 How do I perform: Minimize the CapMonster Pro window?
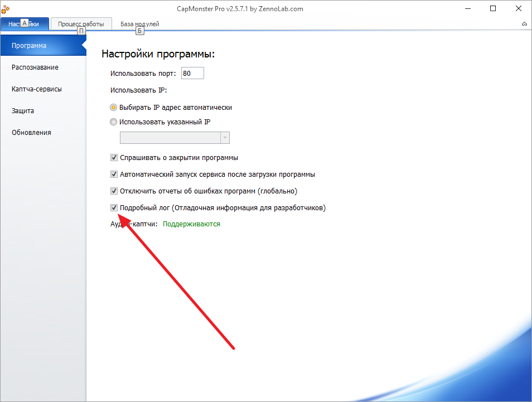[x=468, y=9]
